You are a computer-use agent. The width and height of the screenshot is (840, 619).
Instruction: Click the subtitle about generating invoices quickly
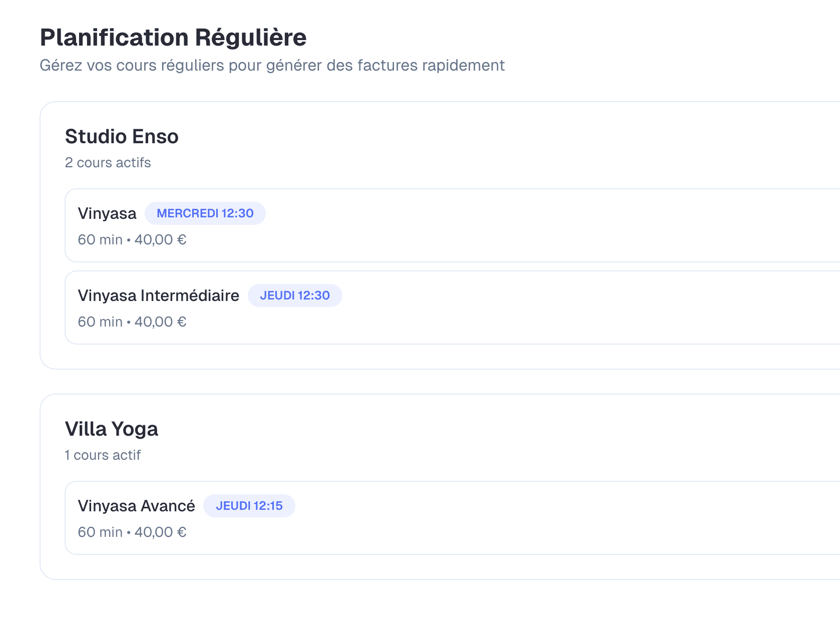coord(272,66)
